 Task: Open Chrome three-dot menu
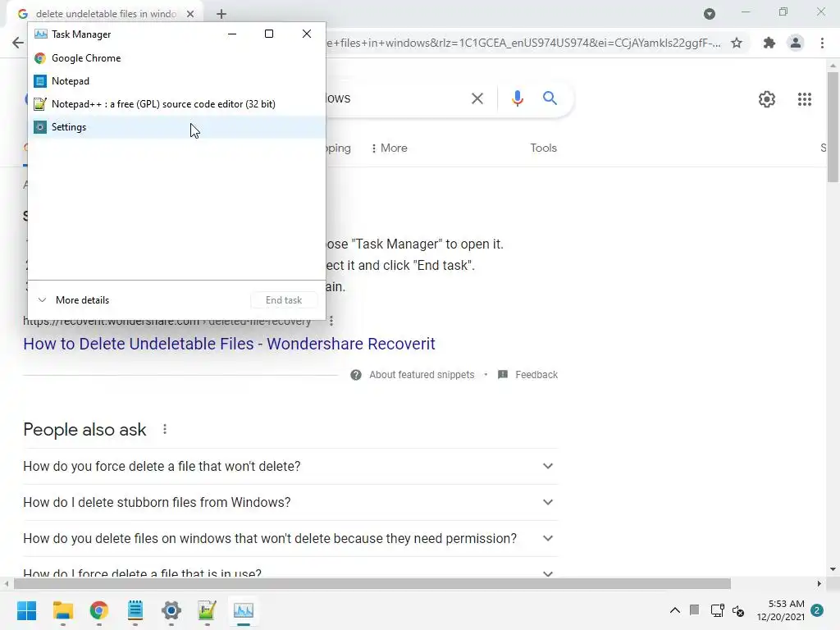pos(822,43)
